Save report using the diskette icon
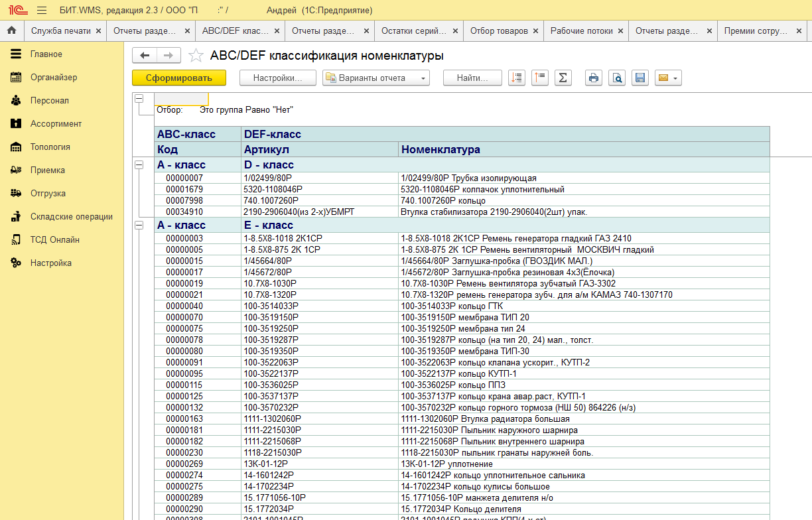The height and width of the screenshot is (520, 812). pos(640,78)
